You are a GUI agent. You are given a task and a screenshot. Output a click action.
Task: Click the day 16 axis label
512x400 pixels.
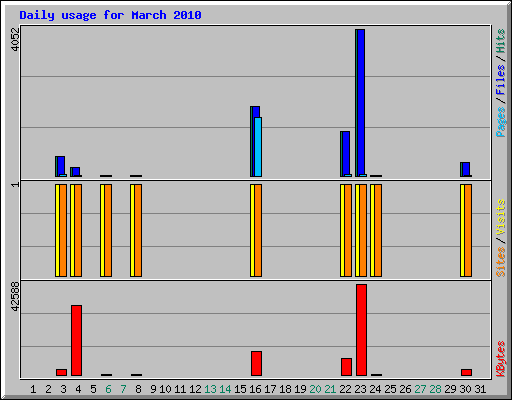(255, 389)
